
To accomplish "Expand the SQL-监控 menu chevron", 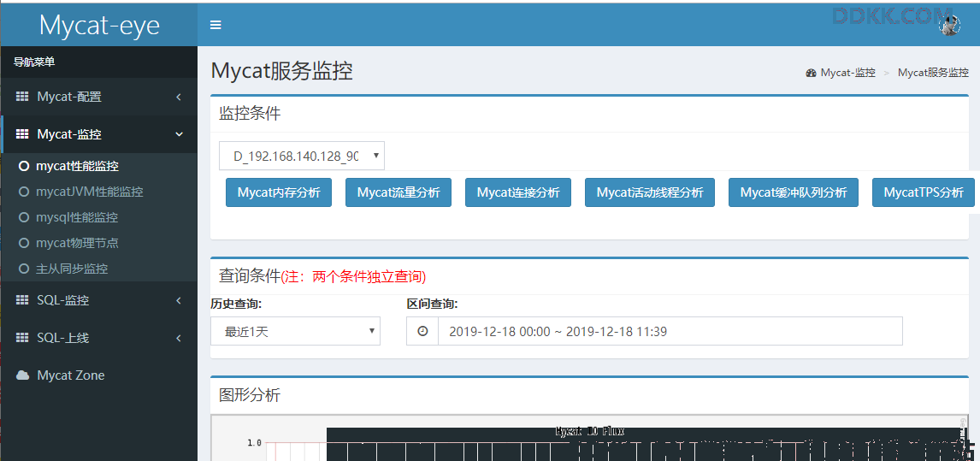I will click(179, 300).
